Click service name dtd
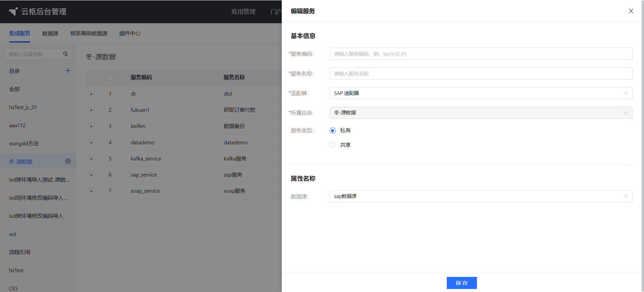 point(228,94)
